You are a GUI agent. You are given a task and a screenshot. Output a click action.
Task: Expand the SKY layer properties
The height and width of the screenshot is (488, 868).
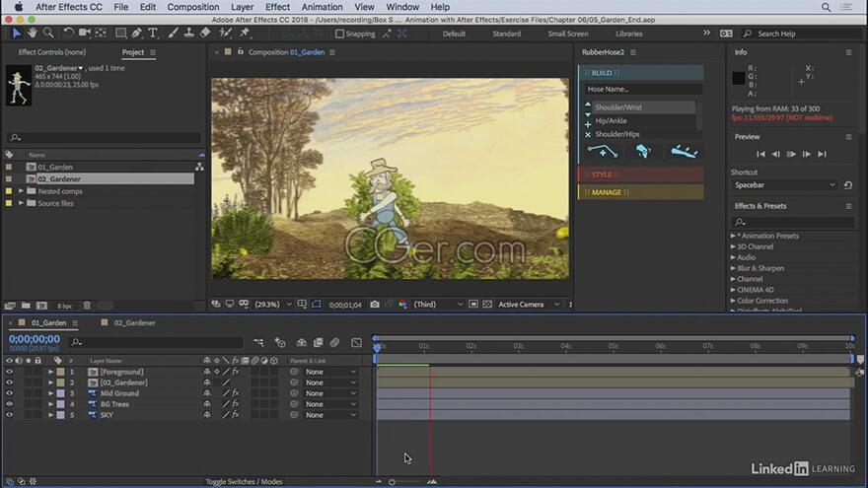[x=50, y=415]
